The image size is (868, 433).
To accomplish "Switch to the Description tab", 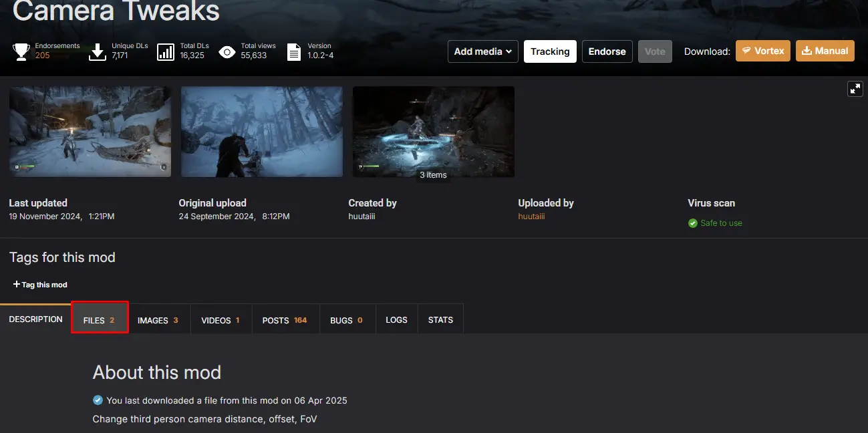I will click(x=35, y=319).
